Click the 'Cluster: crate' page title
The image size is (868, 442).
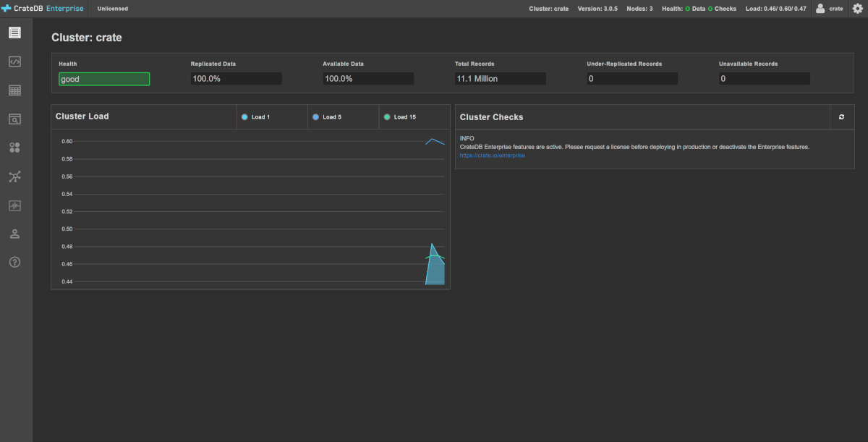[87, 38]
